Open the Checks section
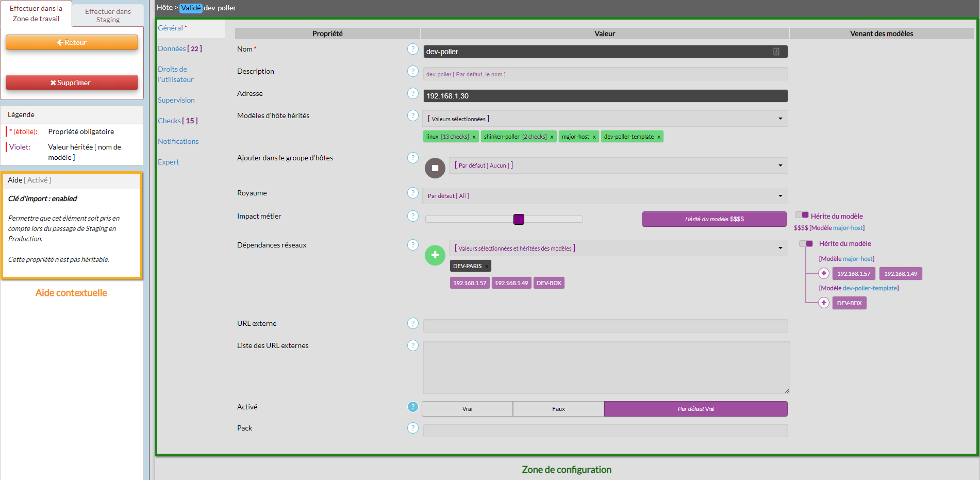The height and width of the screenshot is (480, 980). pos(177,121)
